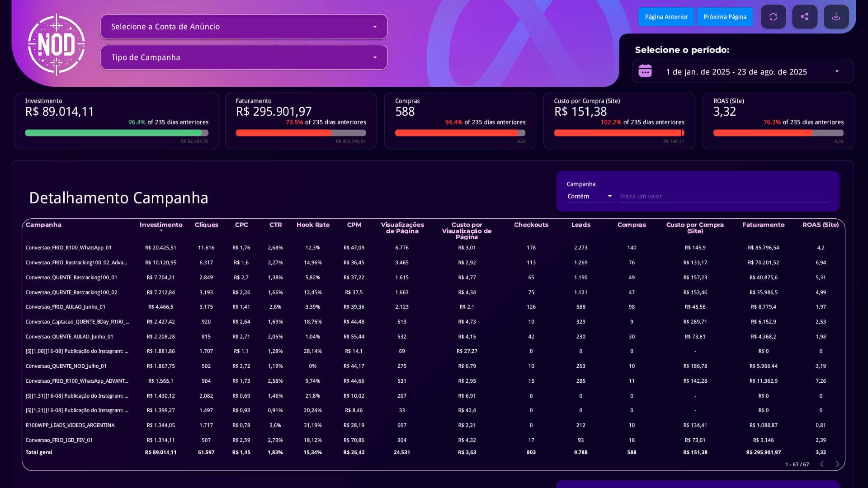Sort table by ROAS (Site) column
Image resolution: width=868 pixels, height=488 pixels.
point(821,225)
